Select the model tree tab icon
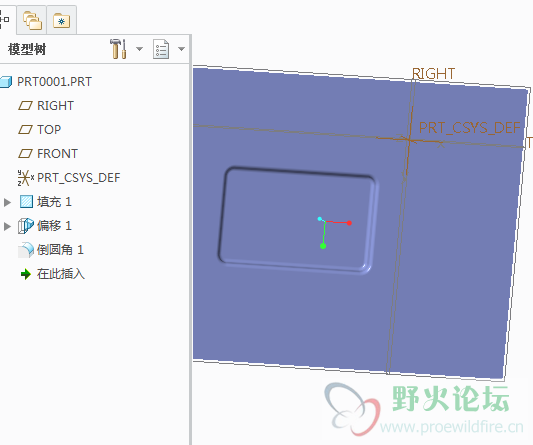The image size is (533, 445). tap(4, 19)
